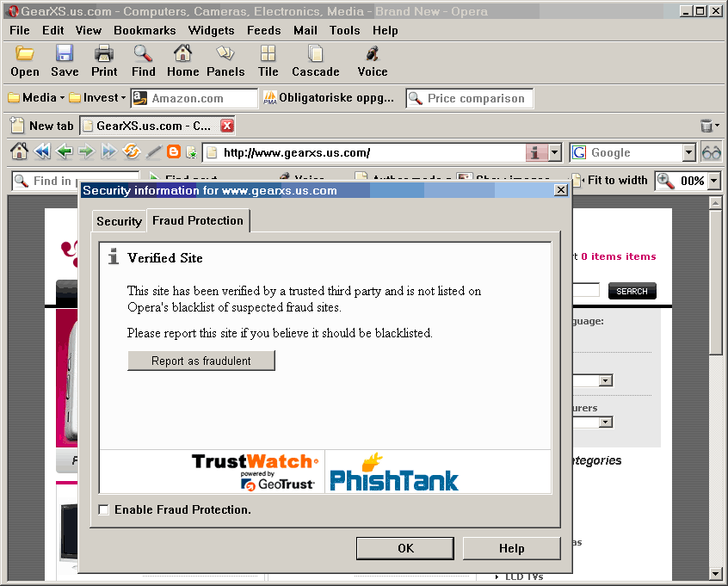
Task: Open the Obligatoriske oppg... bookmark
Action: coord(329,98)
